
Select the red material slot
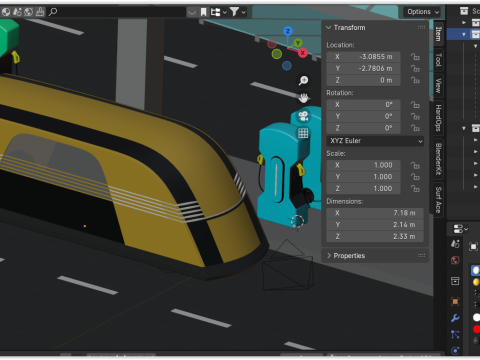tap(477, 329)
